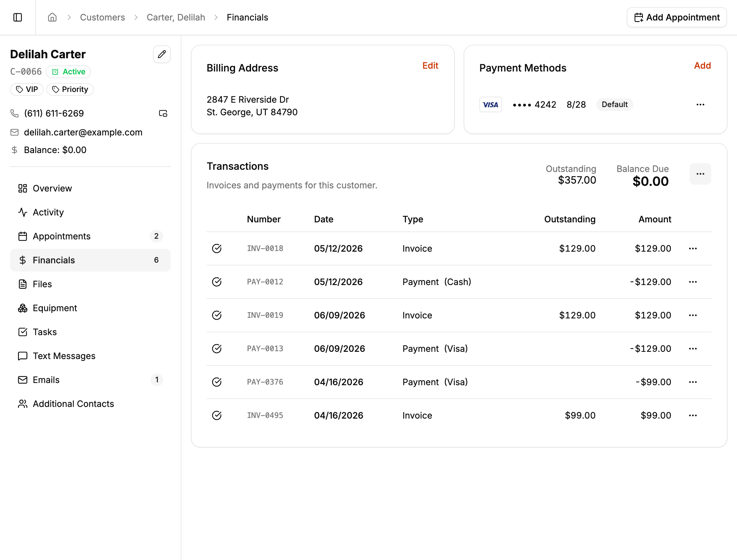This screenshot has height=560, width=737.
Task: Click the phone icon beside (611) 611-6269
Action: pos(14,113)
